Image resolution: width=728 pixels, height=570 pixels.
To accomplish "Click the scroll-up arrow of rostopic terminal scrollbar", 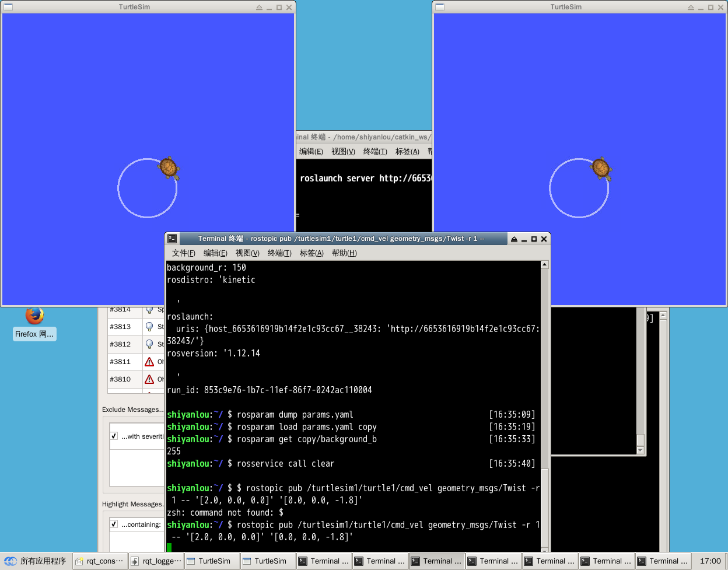I will tap(545, 265).
